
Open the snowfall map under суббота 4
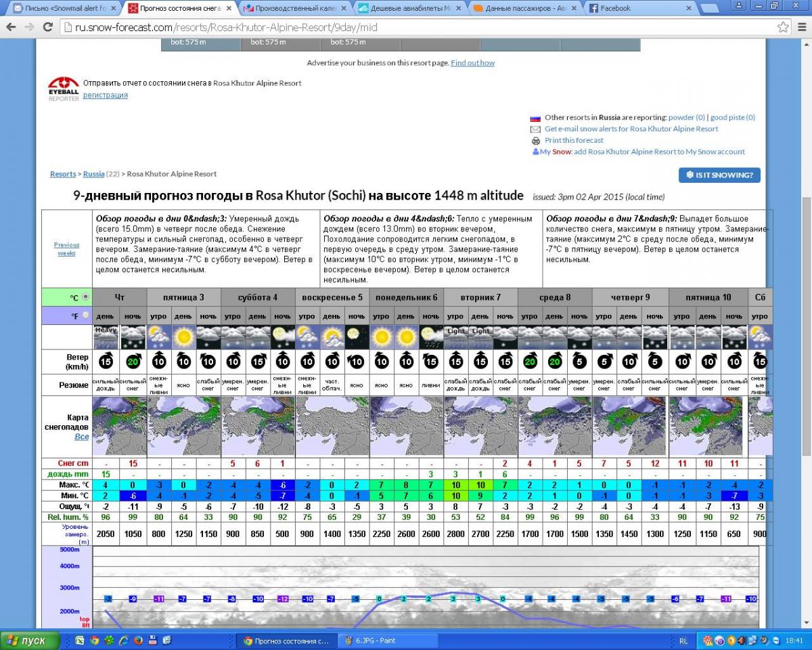coord(258,426)
